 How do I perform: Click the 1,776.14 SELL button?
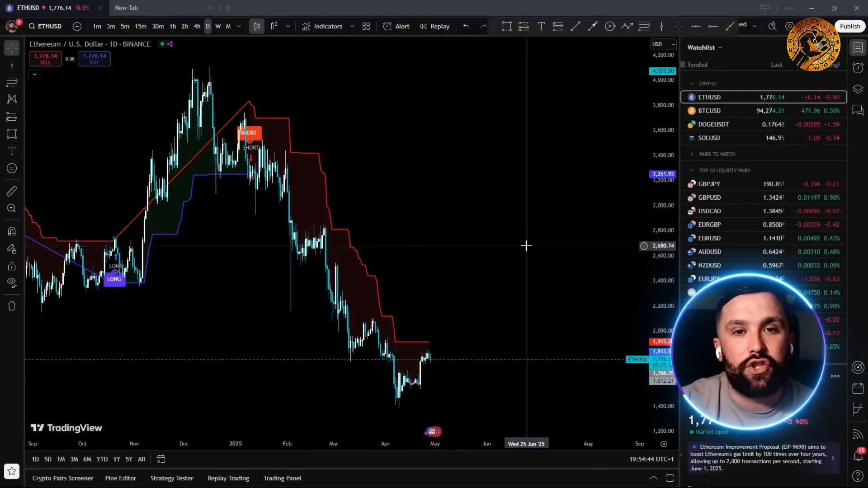pos(46,59)
